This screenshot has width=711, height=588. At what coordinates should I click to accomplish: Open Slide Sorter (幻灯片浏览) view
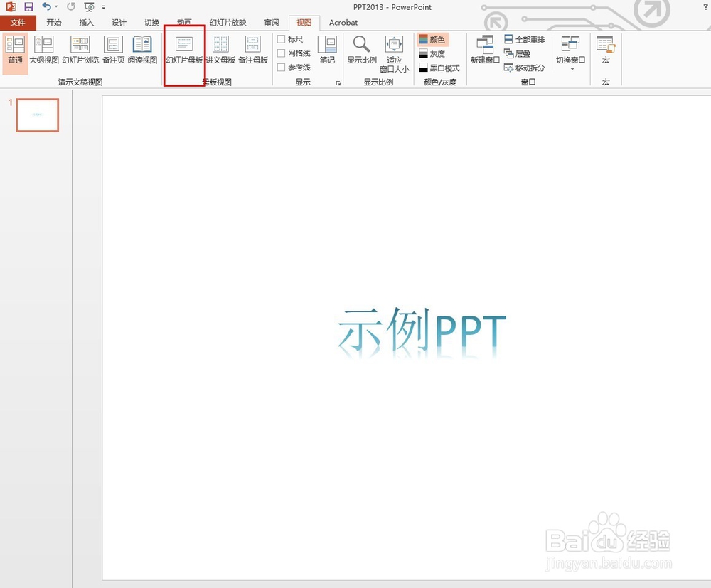80,50
